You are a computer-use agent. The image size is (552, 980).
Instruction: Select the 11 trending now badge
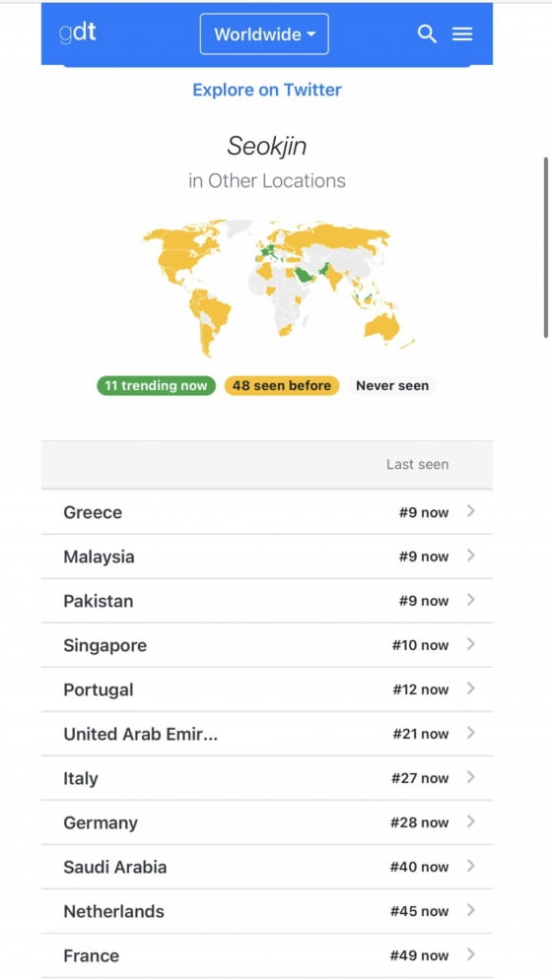coord(156,386)
